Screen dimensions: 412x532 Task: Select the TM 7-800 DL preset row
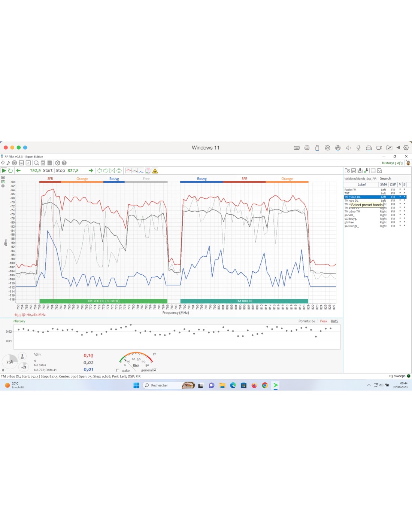click(x=375, y=197)
